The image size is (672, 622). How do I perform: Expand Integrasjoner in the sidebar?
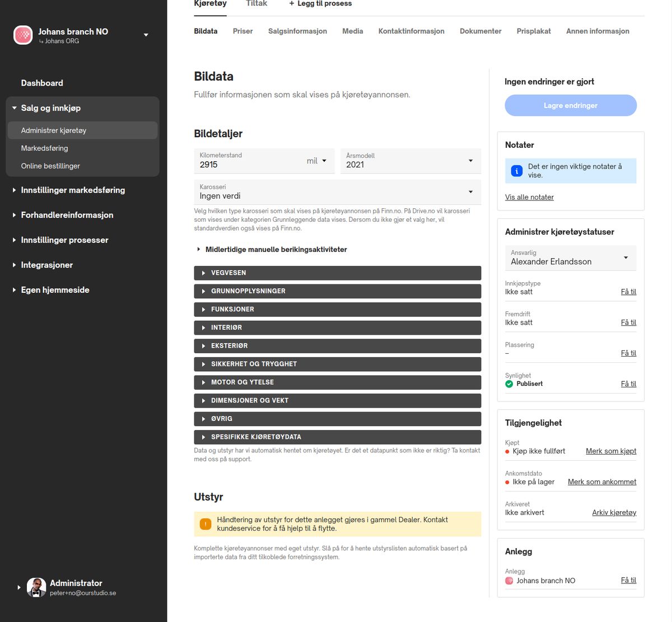tap(47, 265)
